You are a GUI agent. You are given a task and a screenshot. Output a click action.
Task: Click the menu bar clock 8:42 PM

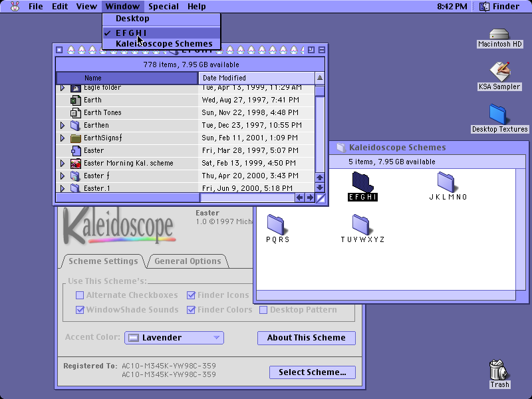click(452, 7)
